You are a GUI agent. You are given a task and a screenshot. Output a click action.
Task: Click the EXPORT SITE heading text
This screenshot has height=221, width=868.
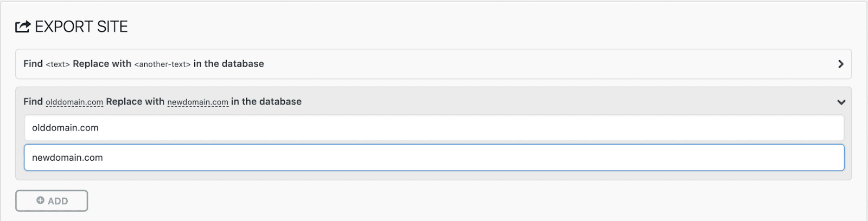coord(81,27)
